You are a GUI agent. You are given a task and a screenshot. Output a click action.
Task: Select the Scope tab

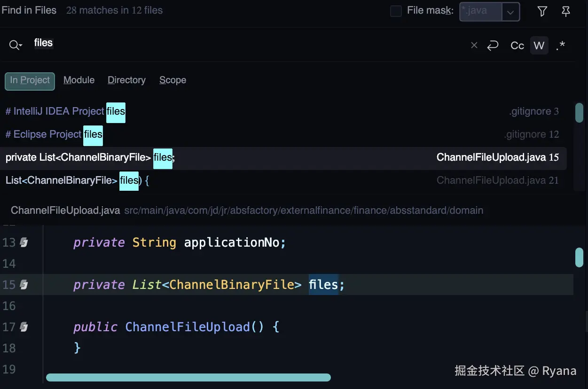point(172,80)
